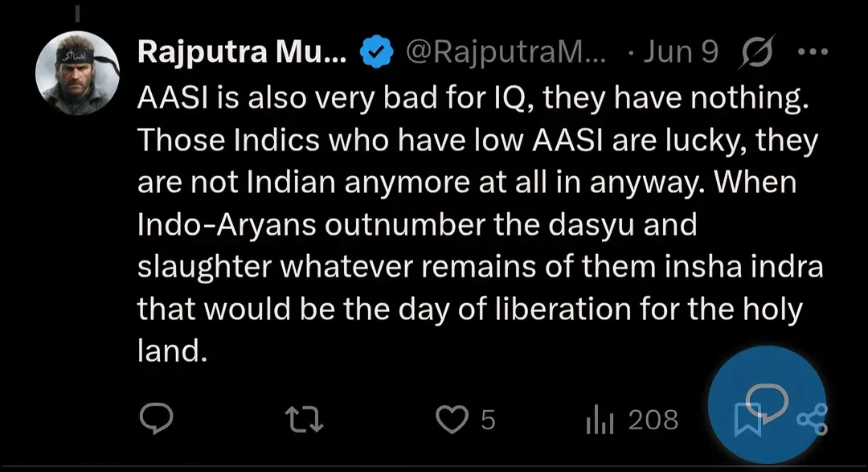Tap the chat bubble in the blue floating circle
This screenshot has height=472, width=868.
click(x=765, y=400)
